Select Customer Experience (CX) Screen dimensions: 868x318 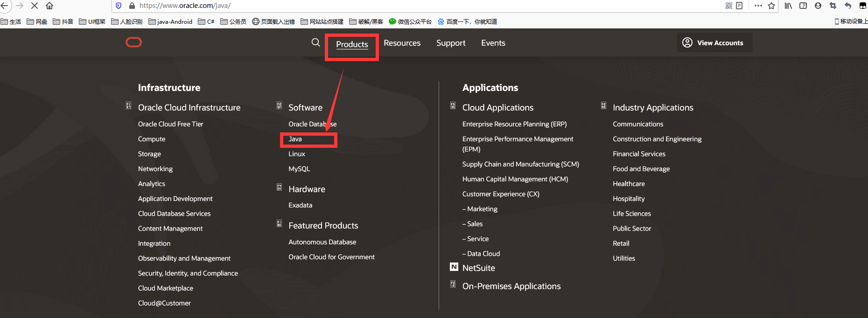coord(501,194)
